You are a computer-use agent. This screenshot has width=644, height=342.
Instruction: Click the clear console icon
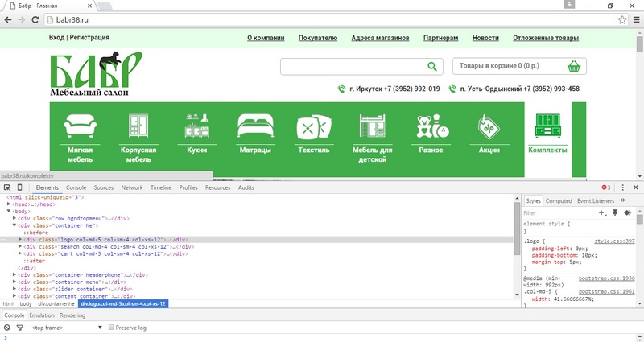7,328
